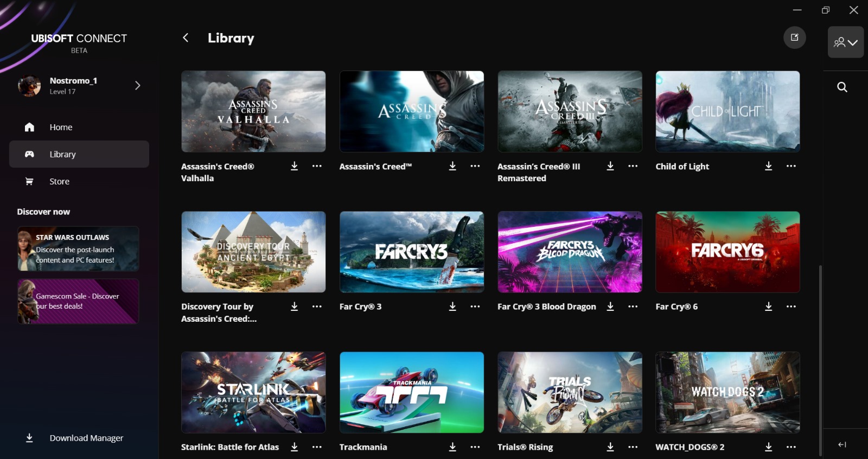Open Discovery Tour Ancient Egypt thumbnail
Screen dimensions: 868x459
coord(253,252)
